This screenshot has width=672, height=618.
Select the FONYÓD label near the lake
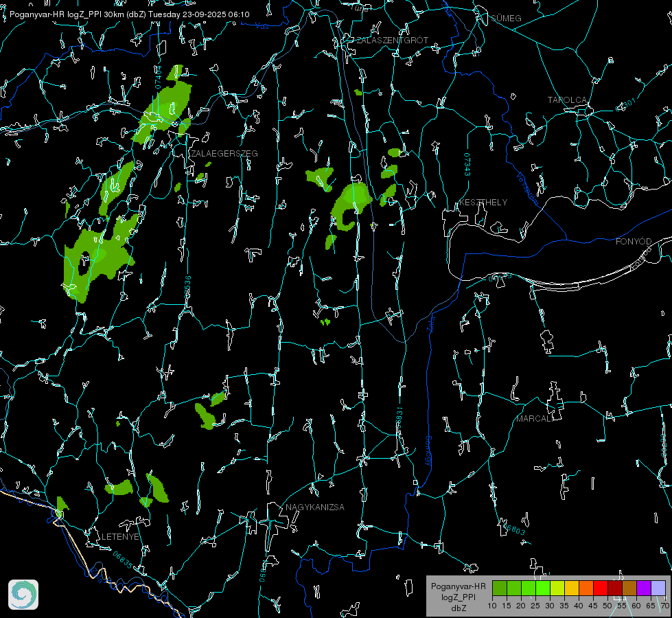tap(634, 242)
